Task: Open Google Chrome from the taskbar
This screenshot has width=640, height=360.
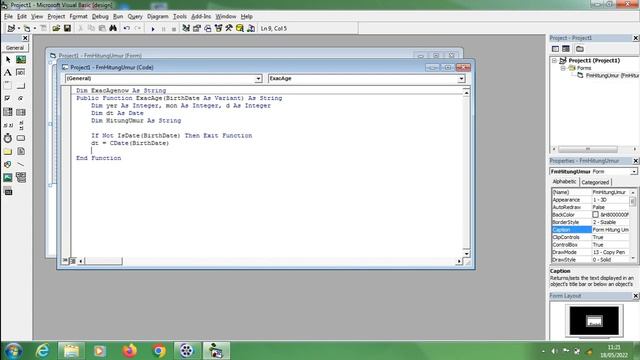Action: point(159,351)
